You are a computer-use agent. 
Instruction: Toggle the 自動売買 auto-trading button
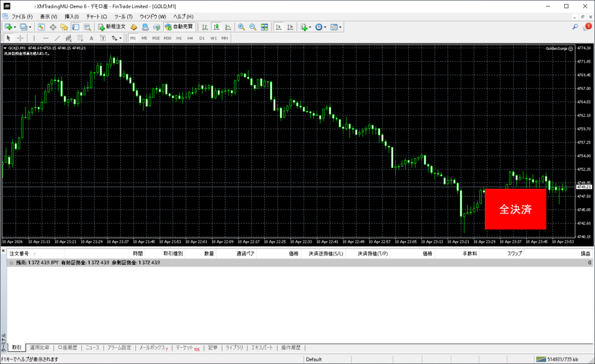pos(180,27)
